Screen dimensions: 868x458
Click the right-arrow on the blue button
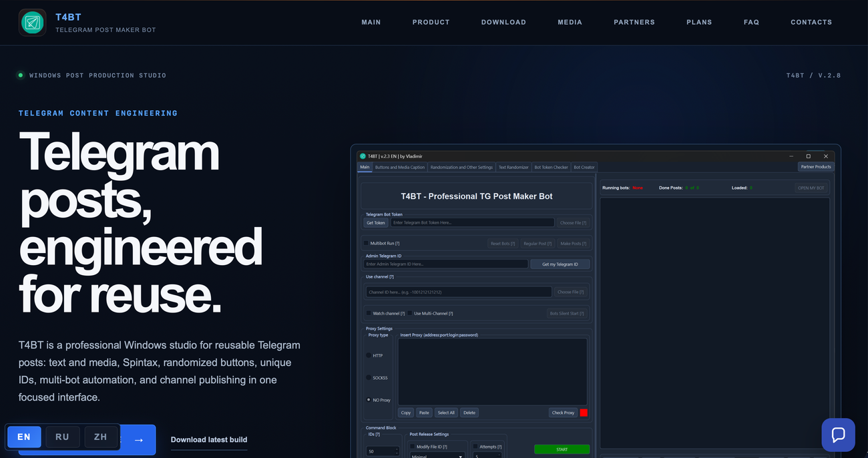pyautogui.click(x=139, y=440)
